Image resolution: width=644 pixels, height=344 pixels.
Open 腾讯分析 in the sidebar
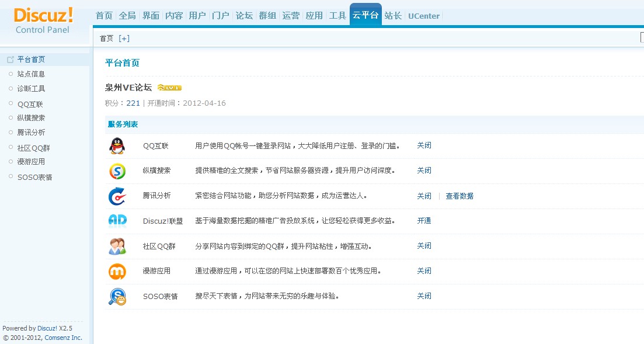(31, 133)
